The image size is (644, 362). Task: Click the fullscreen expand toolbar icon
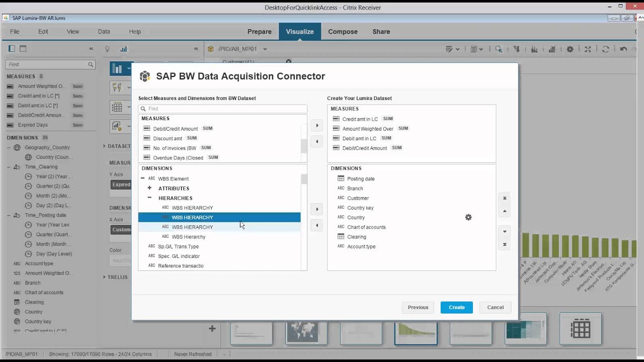588,49
